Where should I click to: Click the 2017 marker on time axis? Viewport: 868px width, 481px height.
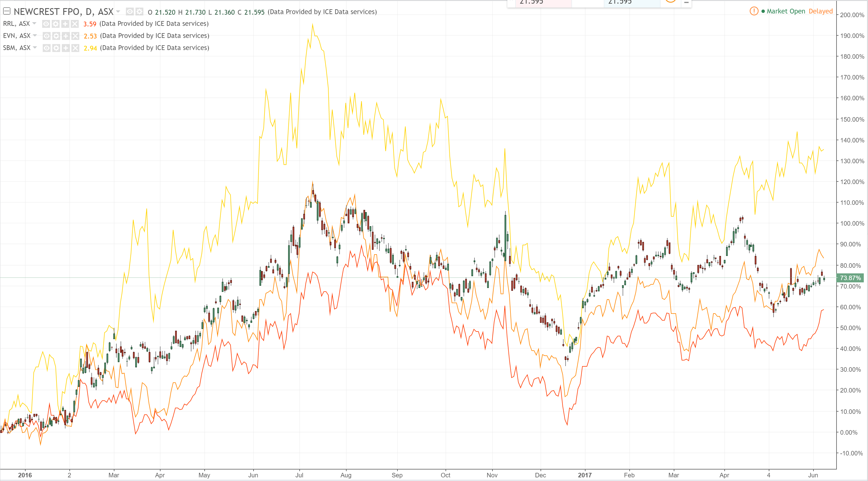[585, 475]
